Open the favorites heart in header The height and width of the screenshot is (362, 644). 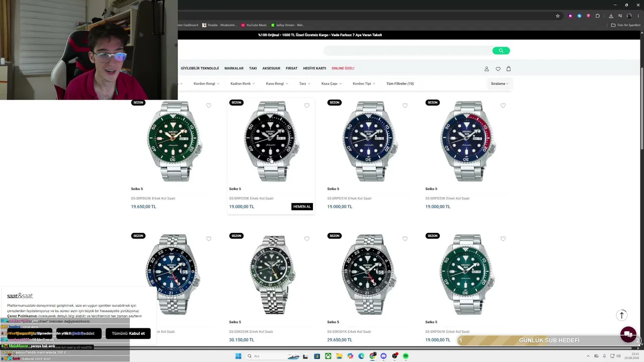pos(498,69)
